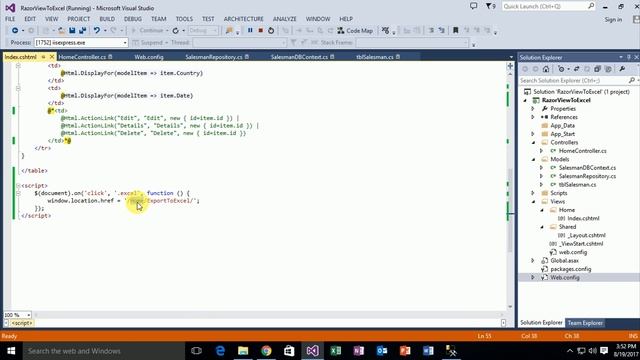The width and height of the screenshot is (640, 360).
Task: Open the DEBUG menu
Action: click(x=133, y=19)
